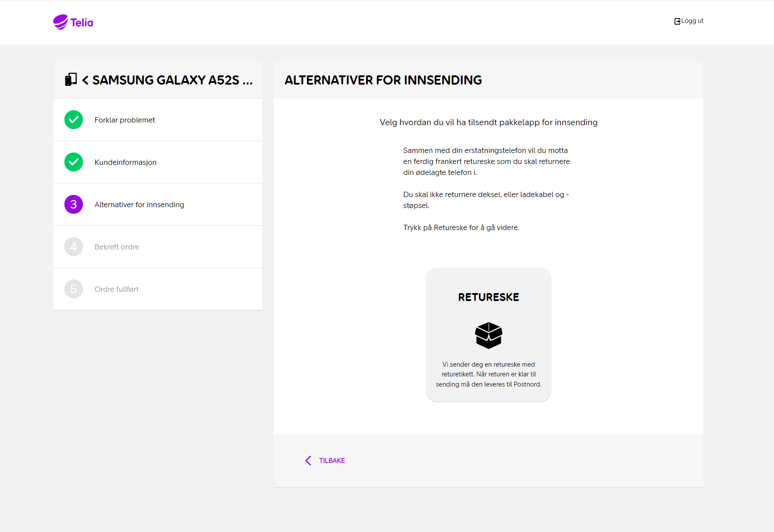Click the purple step 3 circle

[x=74, y=205]
